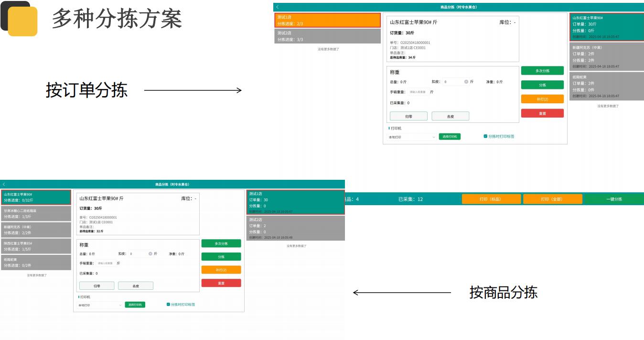Viewport: 644px width, 340px height.
Task: Click 总待出库量: 34斤 text
Action: (x=403, y=57)
